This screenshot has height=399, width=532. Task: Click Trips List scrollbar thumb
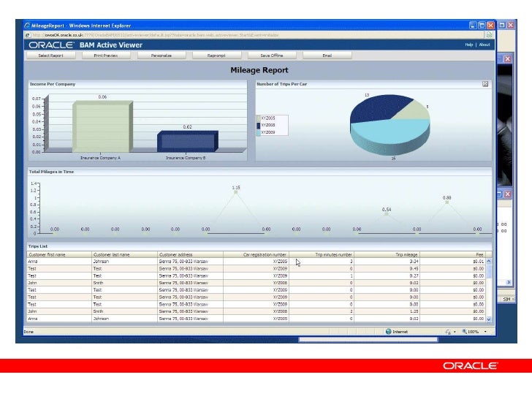(x=489, y=272)
